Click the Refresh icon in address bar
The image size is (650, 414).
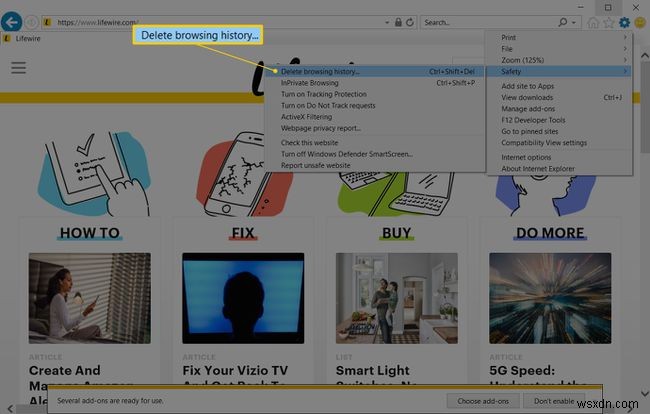tap(410, 22)
